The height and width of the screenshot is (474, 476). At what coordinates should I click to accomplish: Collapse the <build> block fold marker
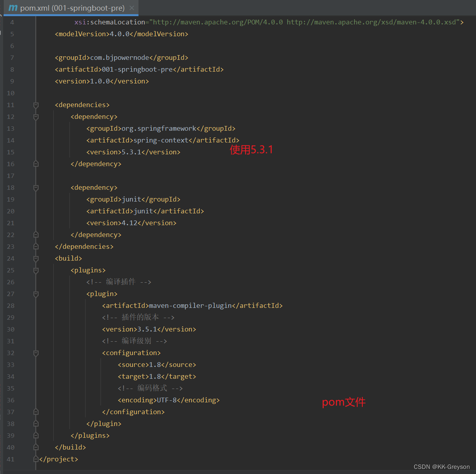(x=36, y=259)
